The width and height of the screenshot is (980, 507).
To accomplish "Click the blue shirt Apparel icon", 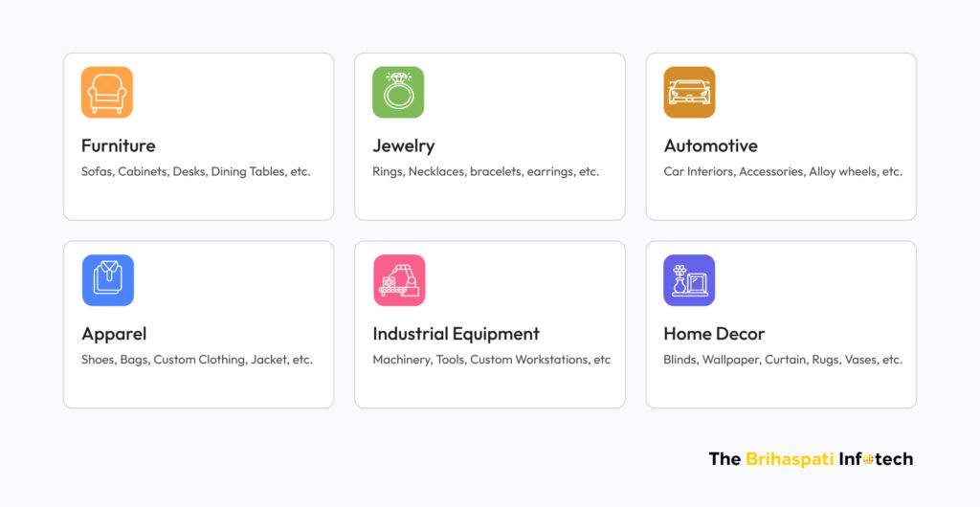I will (x=108, y=280).
